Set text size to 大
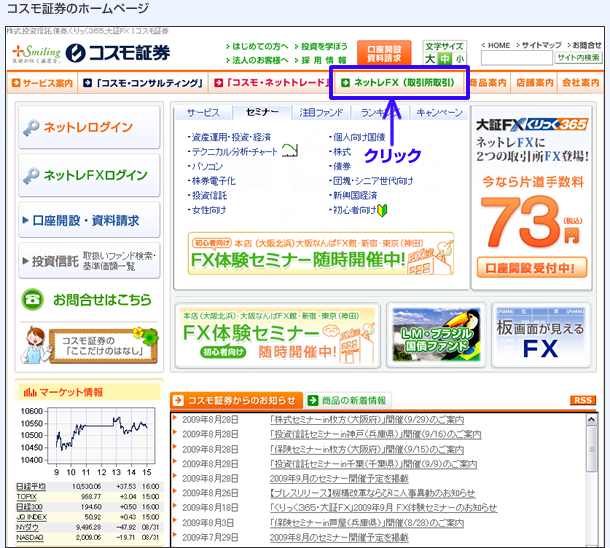This screenshot has height=548, width=610. 430,59
